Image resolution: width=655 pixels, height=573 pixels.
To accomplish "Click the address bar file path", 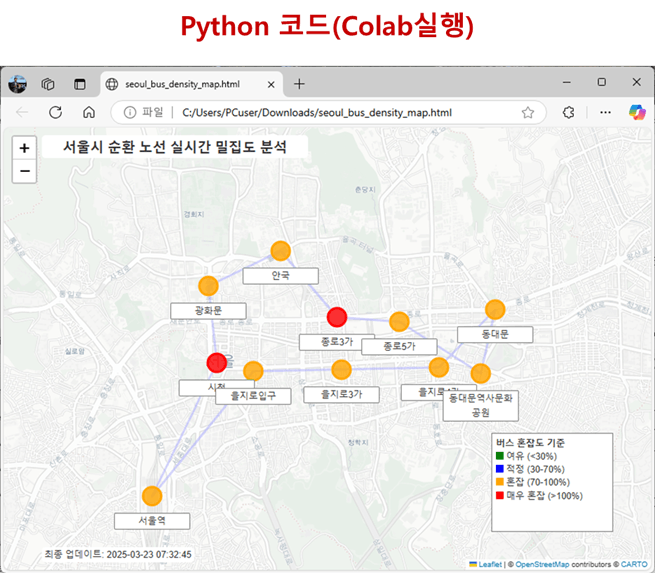I will (x=317, y=113).
